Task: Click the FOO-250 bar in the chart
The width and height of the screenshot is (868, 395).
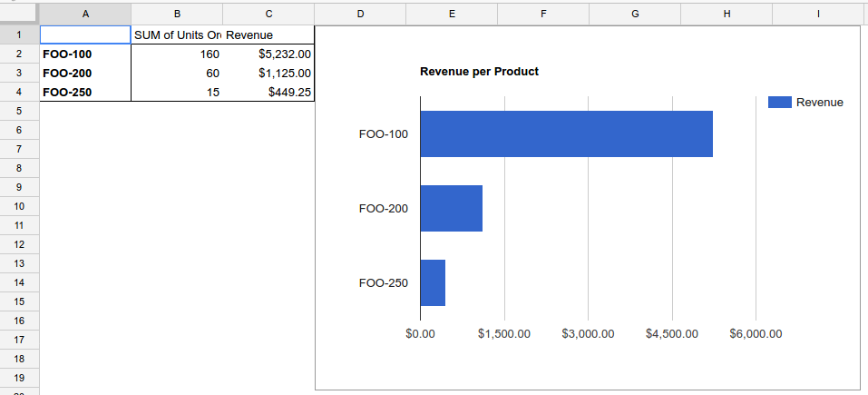Action: [433, 282]
